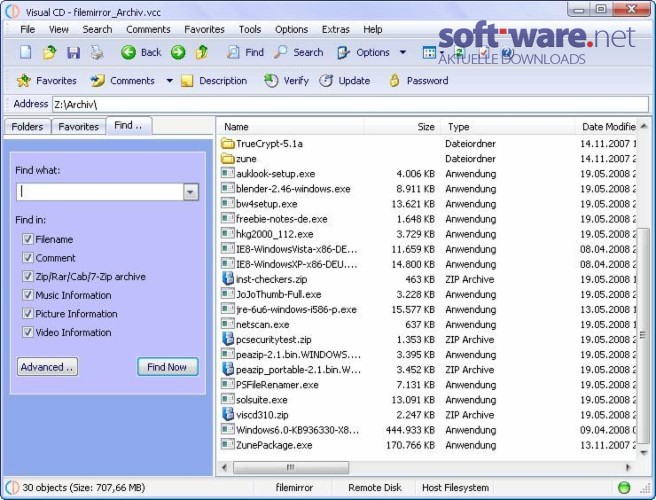Switch to the Folders tab
656x500 pixels.
[x=27, y=126]
